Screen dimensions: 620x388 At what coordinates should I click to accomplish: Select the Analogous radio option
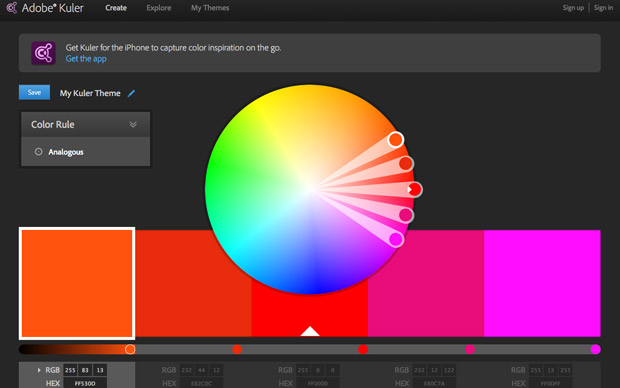pos(38,152)
